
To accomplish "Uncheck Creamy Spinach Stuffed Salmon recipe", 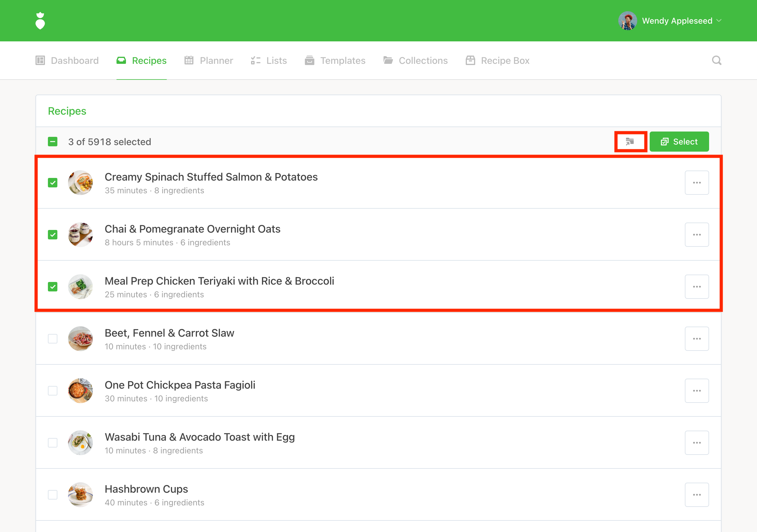I will [x=53, y=183].
